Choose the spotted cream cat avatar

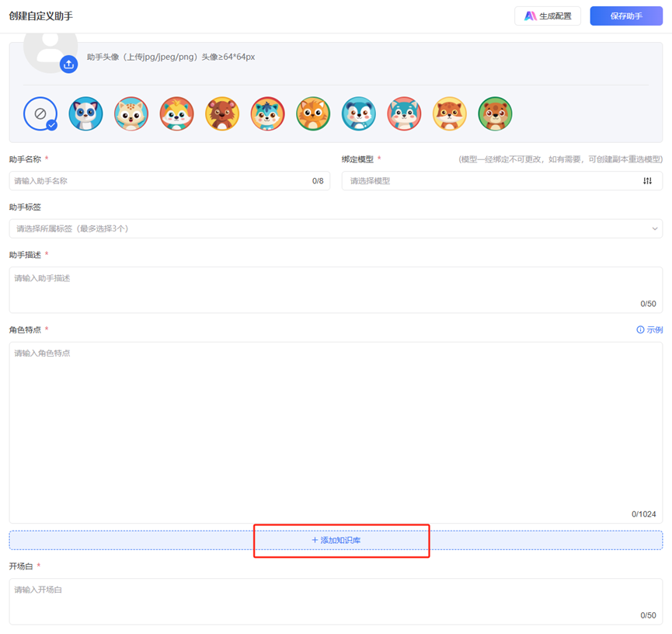(x=131, y=113)
